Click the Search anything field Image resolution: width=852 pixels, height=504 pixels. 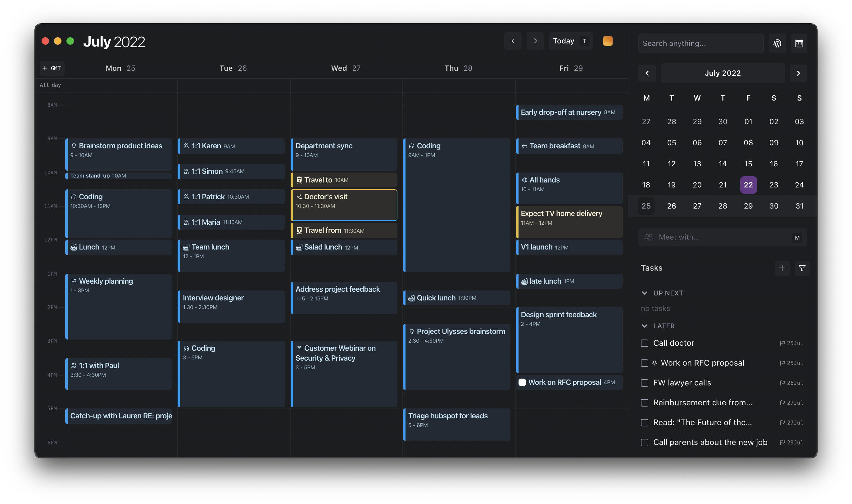(700, 43)
